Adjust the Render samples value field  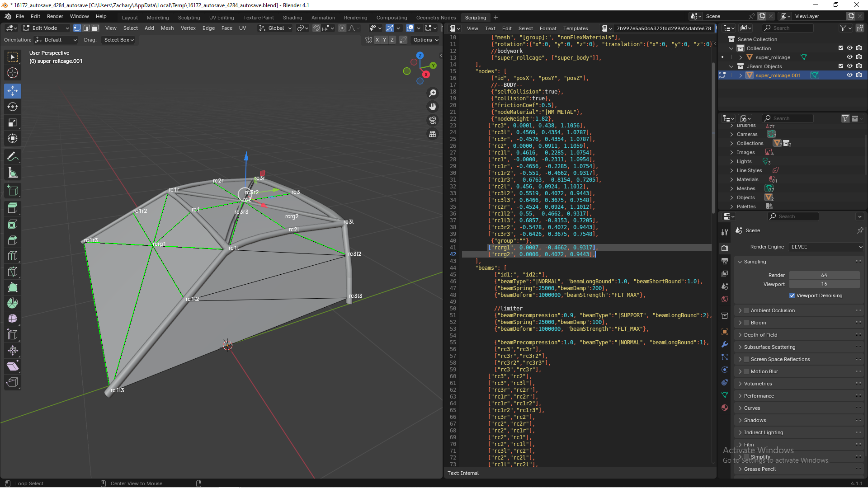[x=824, y=275]
